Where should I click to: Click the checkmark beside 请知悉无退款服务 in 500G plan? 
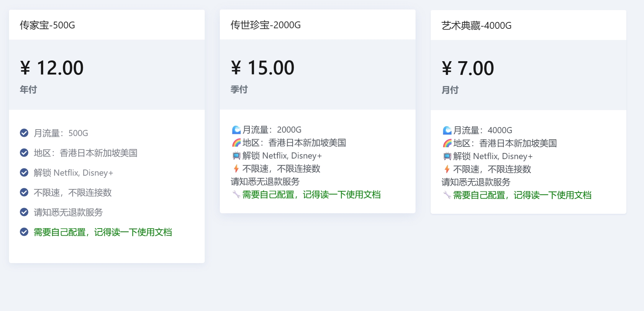[x=24, y=212]
